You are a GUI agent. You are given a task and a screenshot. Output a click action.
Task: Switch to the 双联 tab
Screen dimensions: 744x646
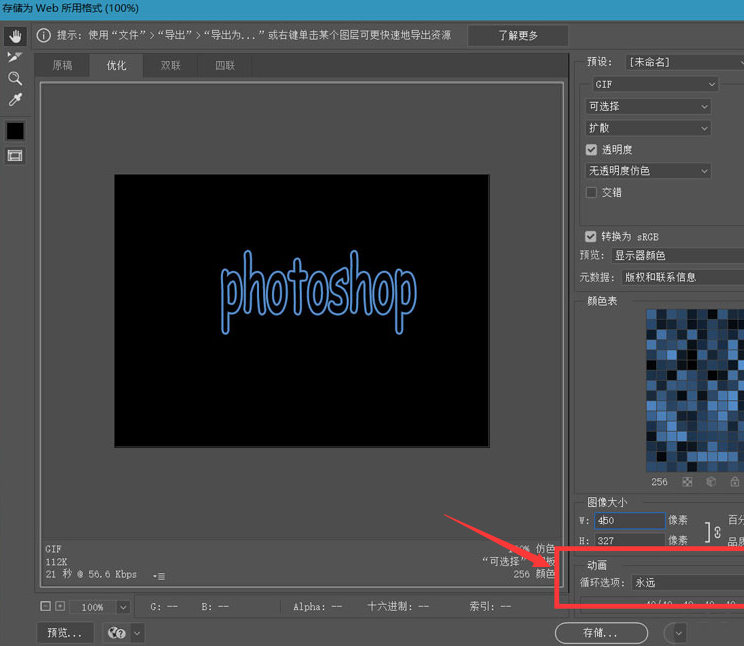(x=171, y=66)
